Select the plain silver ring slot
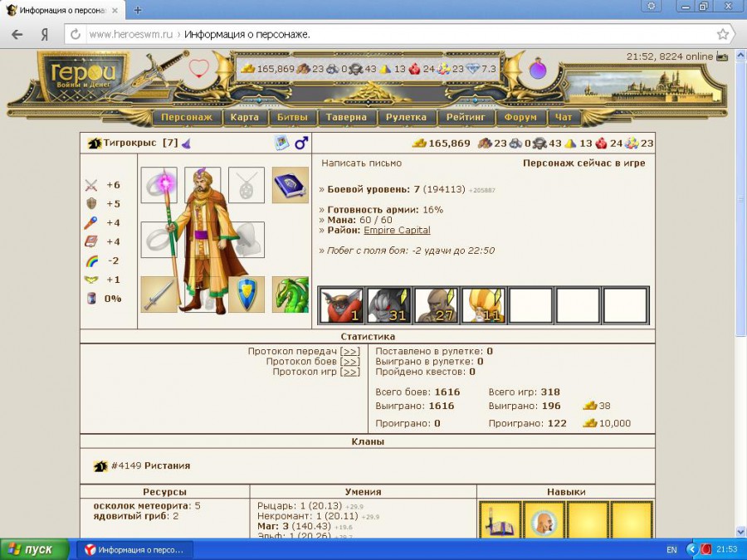This screenshot has width=747, height=560. click(x=159, y=240)
